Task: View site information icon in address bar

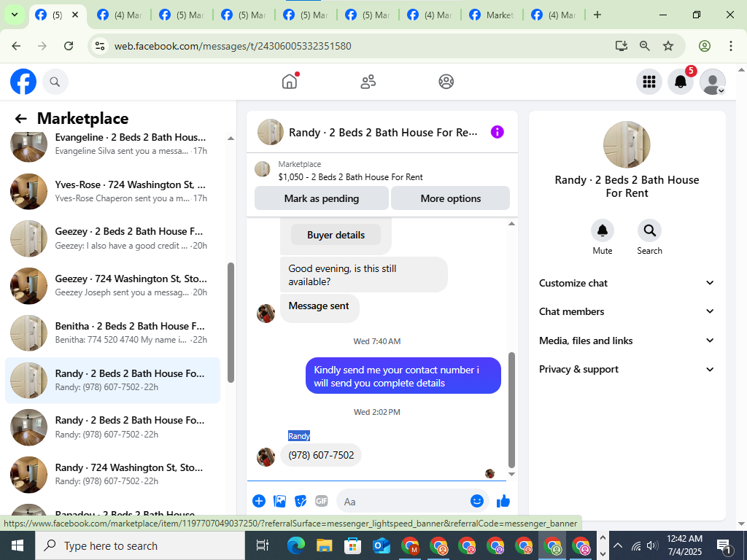Action: tap(100, 46)
